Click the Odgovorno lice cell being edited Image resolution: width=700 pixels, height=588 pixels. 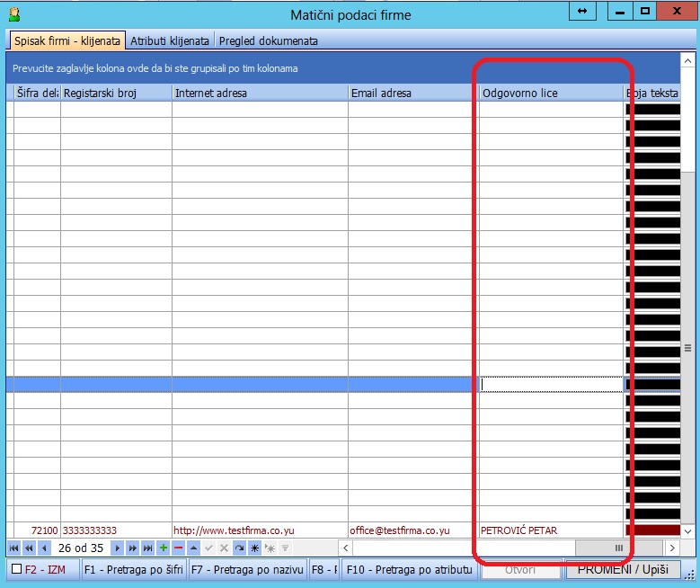(x=550, y=385)
